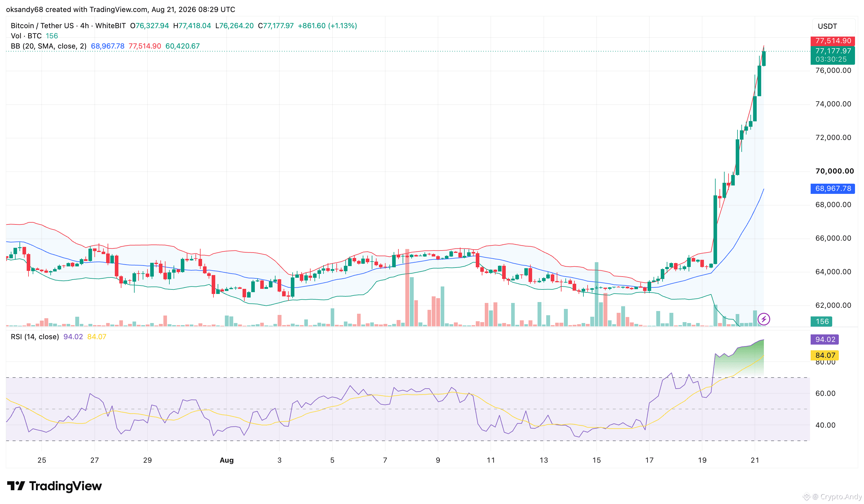Click the red 77,514.90 price-axis label

(833, 41)
